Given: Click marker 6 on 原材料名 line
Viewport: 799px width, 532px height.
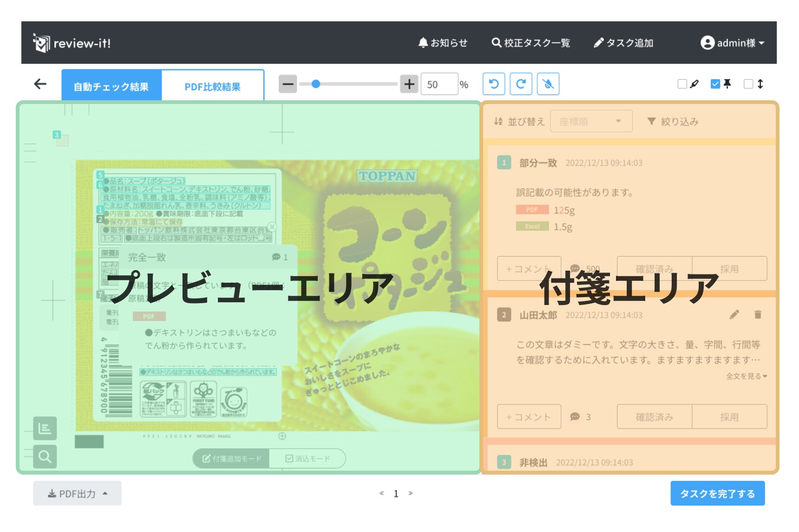Looking at the screenshot, I should [100, 185].
